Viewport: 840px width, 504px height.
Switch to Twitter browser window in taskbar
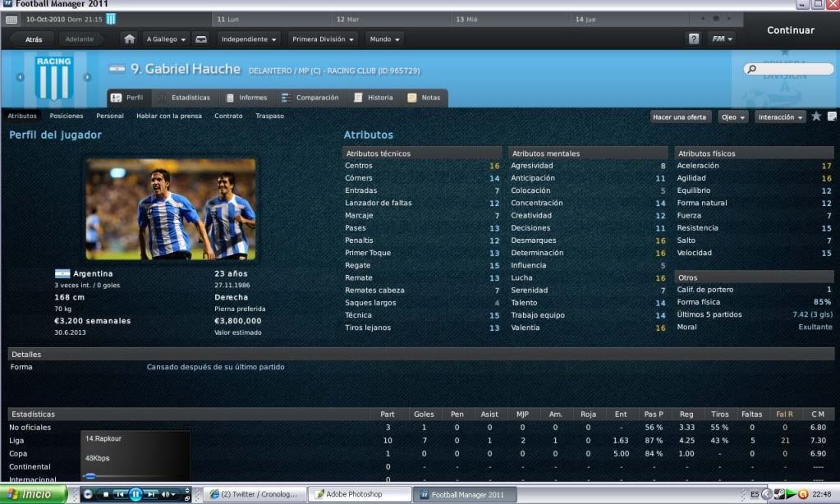255,494
